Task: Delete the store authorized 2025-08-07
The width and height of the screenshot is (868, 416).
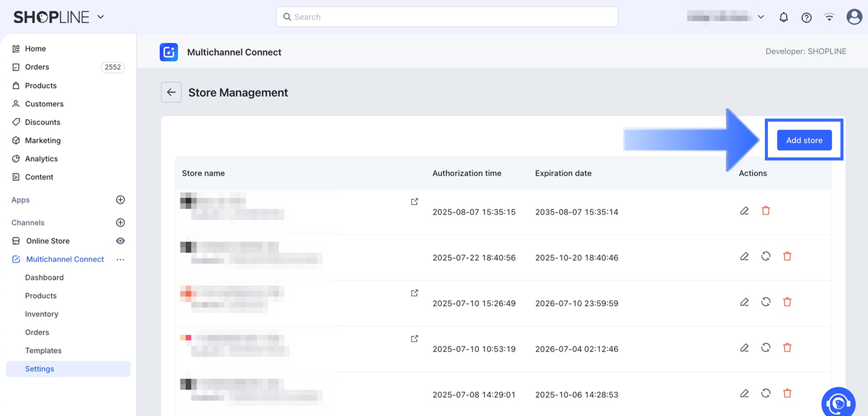Action: click(765, 211)
